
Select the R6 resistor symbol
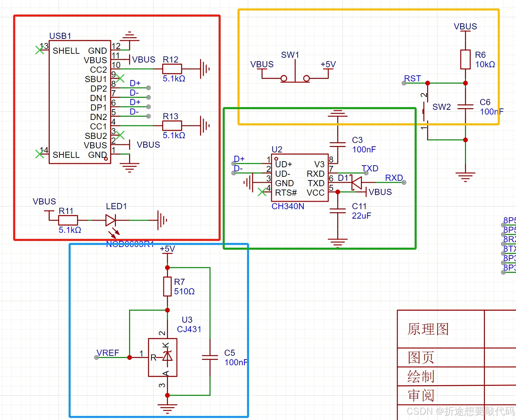(465, 59)
